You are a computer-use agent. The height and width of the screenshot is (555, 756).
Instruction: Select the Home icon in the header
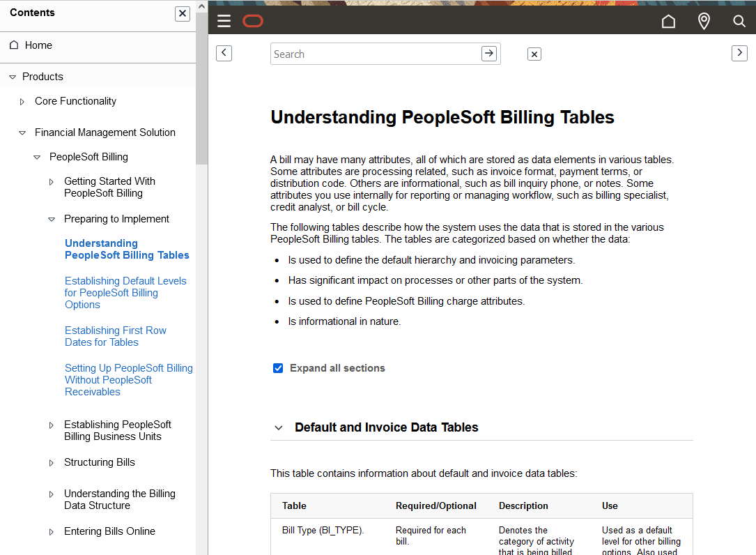(x=668, y=22)
